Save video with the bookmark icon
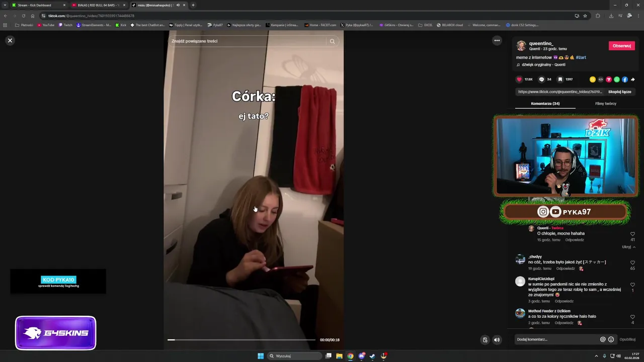644x362 pixels. click(x=560, y=79)
